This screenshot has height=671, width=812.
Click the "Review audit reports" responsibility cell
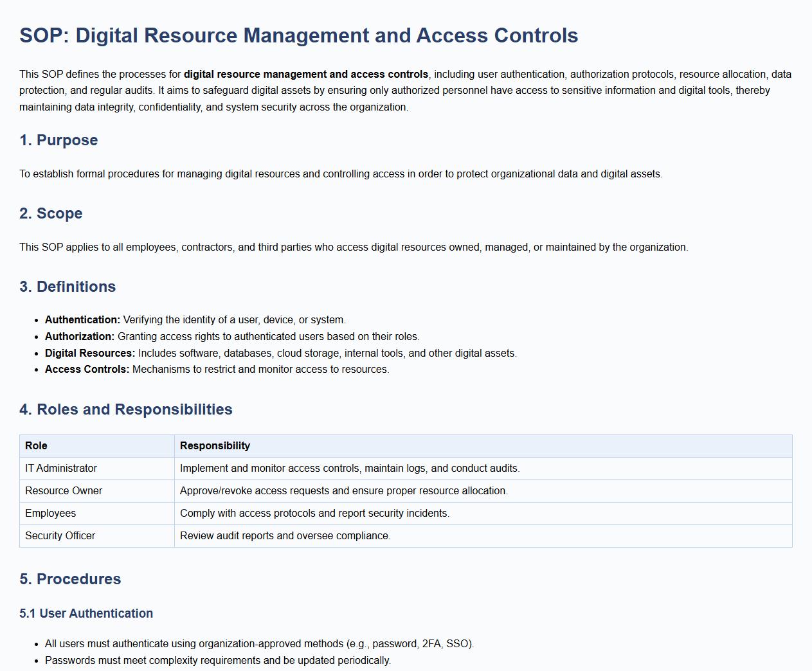coord(285,536)
